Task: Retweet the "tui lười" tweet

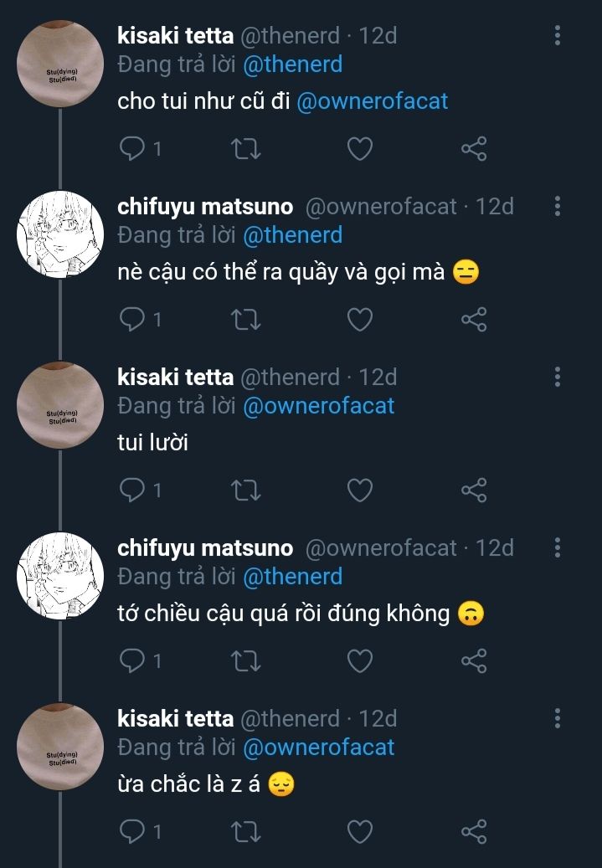Action: [x=245, y=490]
